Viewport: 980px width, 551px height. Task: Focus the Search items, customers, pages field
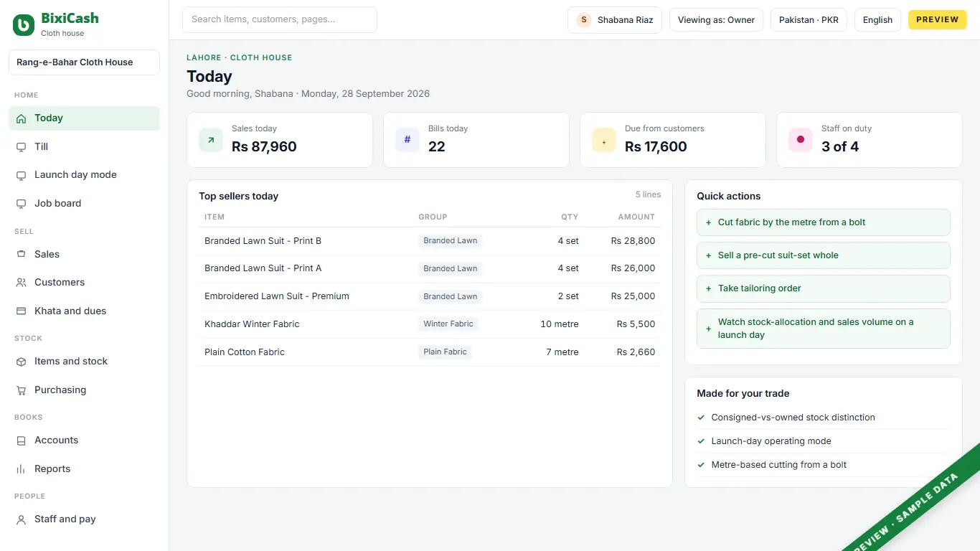click(280, 20)
